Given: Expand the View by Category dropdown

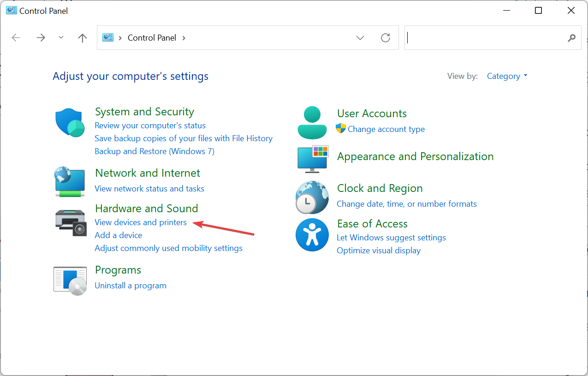Looking at the screenshot, I should tap(507, 76).
